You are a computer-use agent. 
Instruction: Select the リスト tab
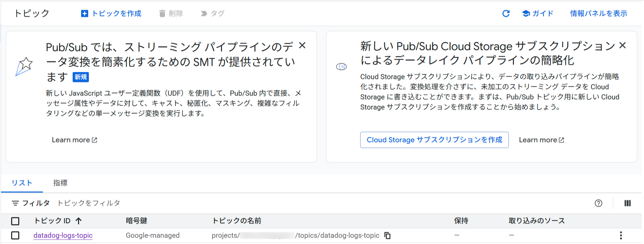click(x=22, y=183)
